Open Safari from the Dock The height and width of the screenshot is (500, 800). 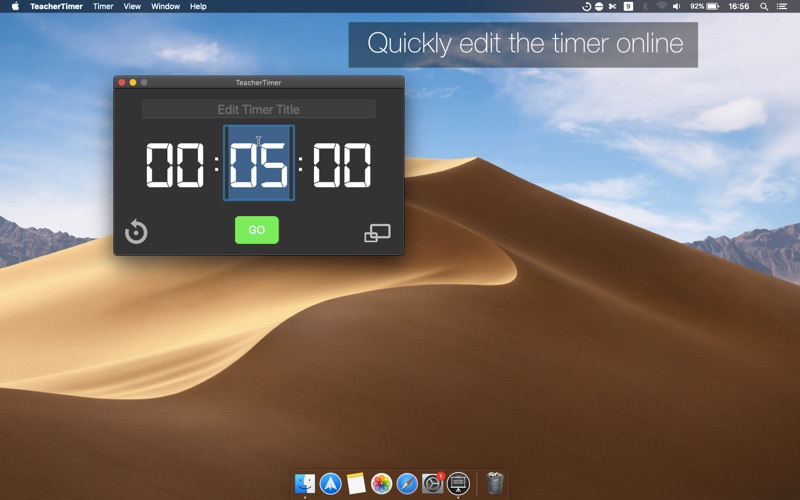pos(407,483)
